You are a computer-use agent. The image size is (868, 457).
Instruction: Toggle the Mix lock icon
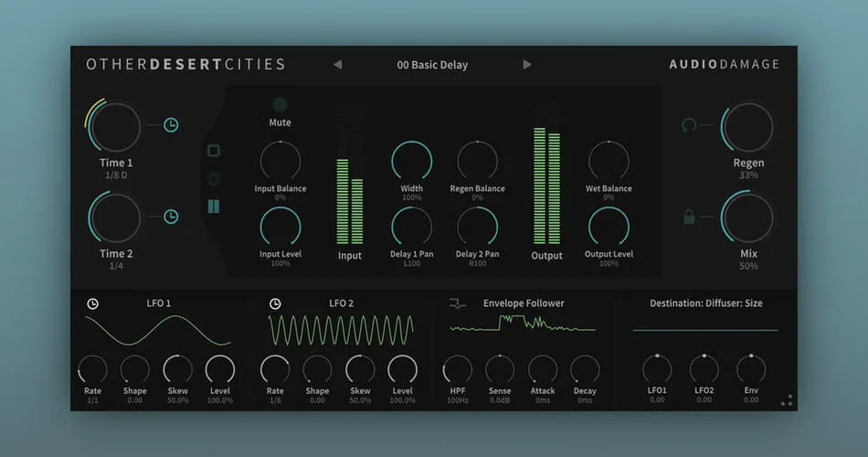[689, 217]
